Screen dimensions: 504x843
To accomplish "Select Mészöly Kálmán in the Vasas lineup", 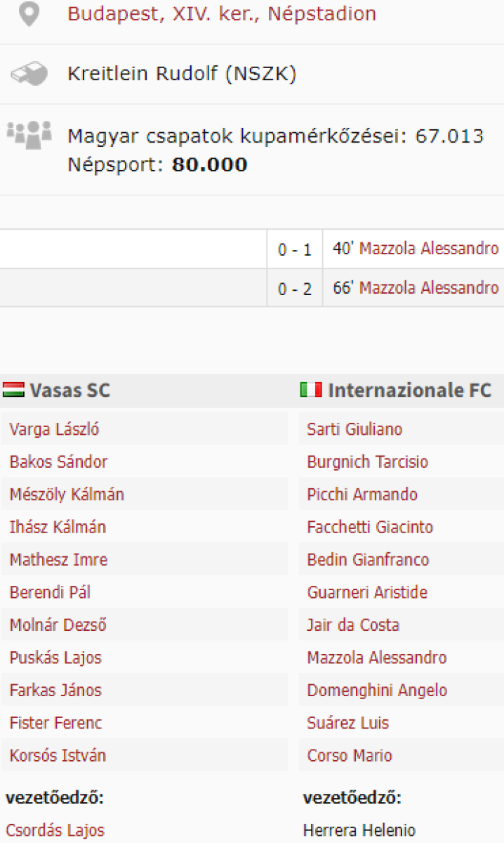I will click(x=67, y=495).
